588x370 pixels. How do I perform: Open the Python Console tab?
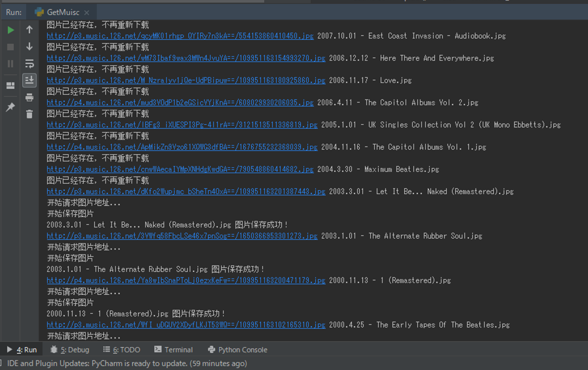pos(237,350)
